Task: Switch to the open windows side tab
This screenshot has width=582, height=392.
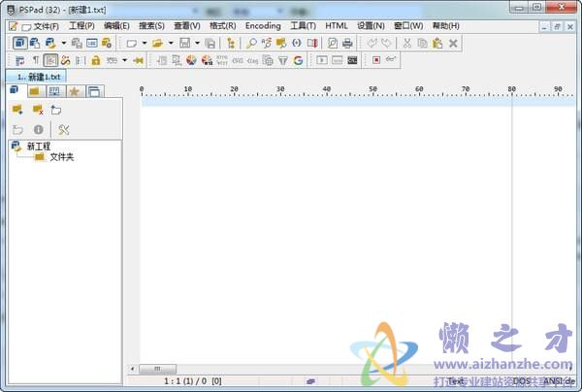Action: pyautogui.click(x=95, y=91)
